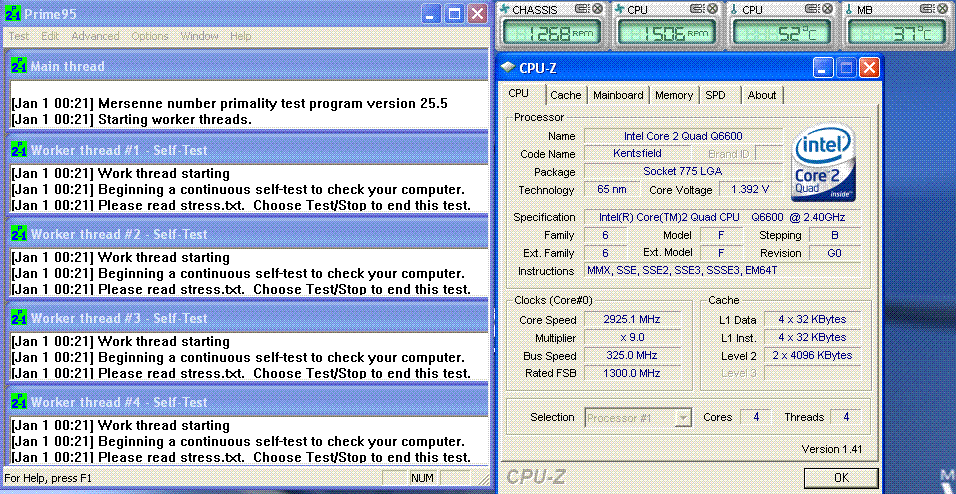Open settings icon on MB temperature gadget
This screenshot has height=494, width=956.
coord(927,9)
